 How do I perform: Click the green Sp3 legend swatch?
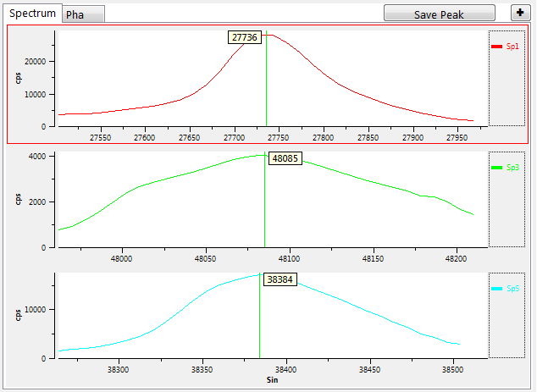click(497, 168)
